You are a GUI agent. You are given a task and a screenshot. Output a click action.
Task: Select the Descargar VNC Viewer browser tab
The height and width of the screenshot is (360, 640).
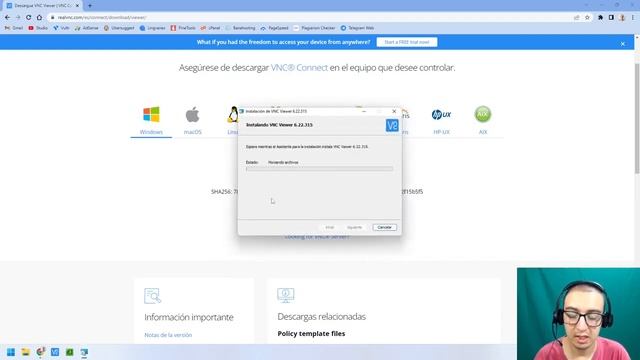click(x=42, y=6)
